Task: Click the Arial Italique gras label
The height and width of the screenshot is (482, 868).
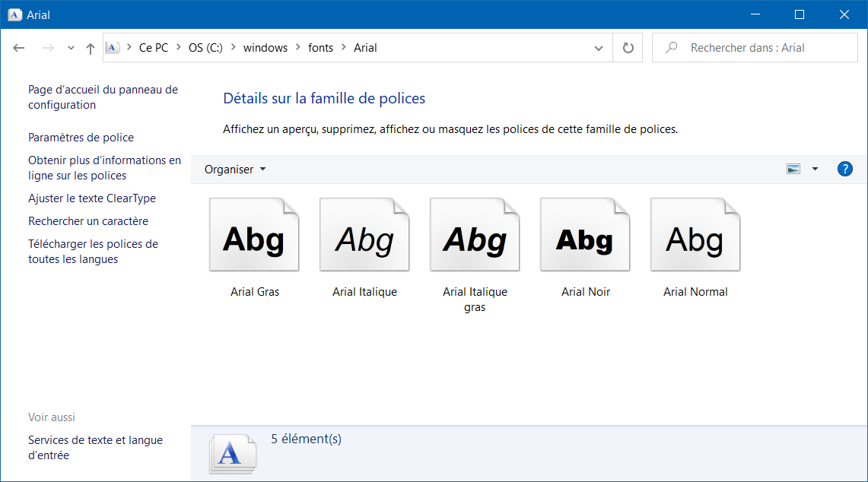Action: [475, 300]
